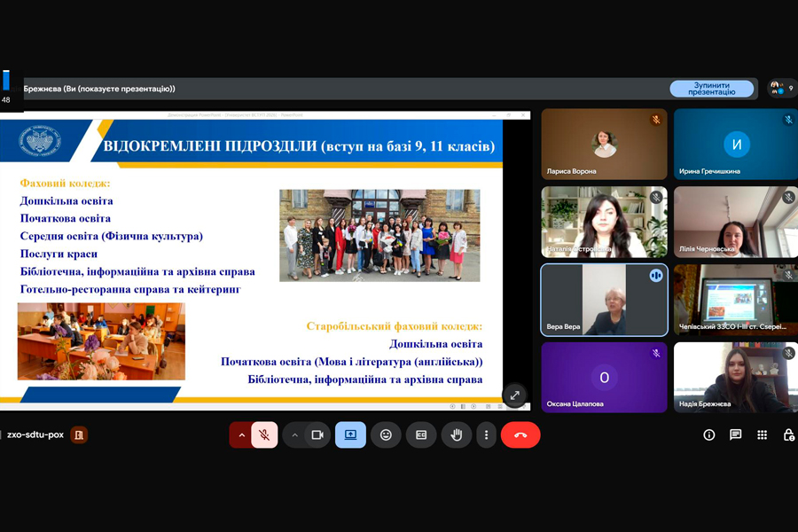This screenshot has height=532, width=798.
Task: Select Вера Вера's video tile
Action: (604, 300)
